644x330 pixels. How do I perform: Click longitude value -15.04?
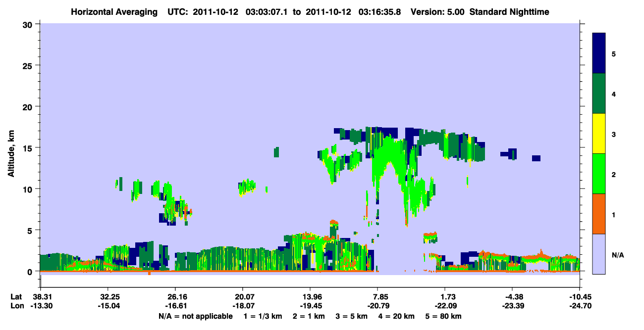point(107,306)
